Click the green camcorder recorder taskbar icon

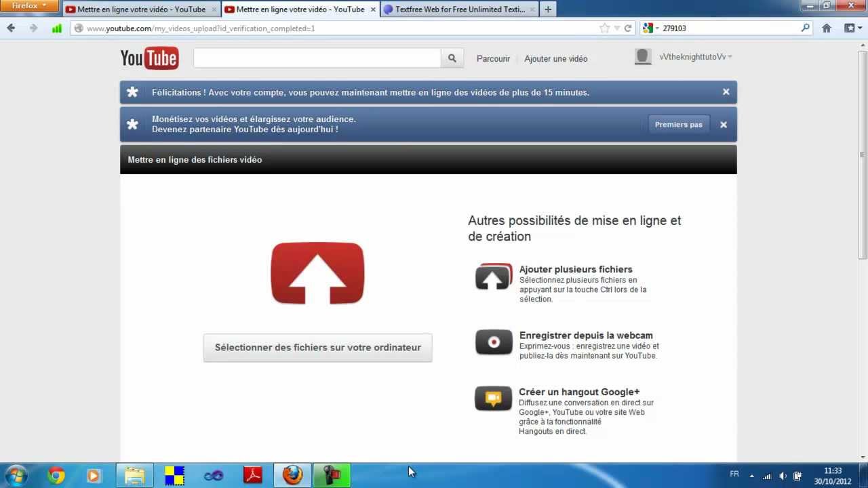332,476
